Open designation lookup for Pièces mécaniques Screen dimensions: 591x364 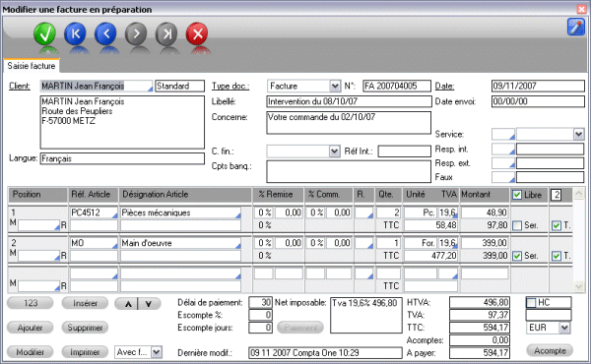click(x=237, y=215)
